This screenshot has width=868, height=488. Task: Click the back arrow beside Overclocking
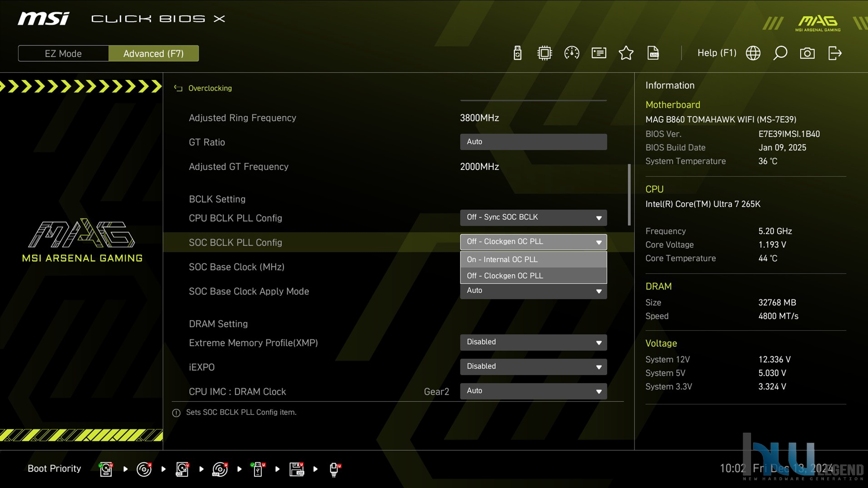click(178, 88)
